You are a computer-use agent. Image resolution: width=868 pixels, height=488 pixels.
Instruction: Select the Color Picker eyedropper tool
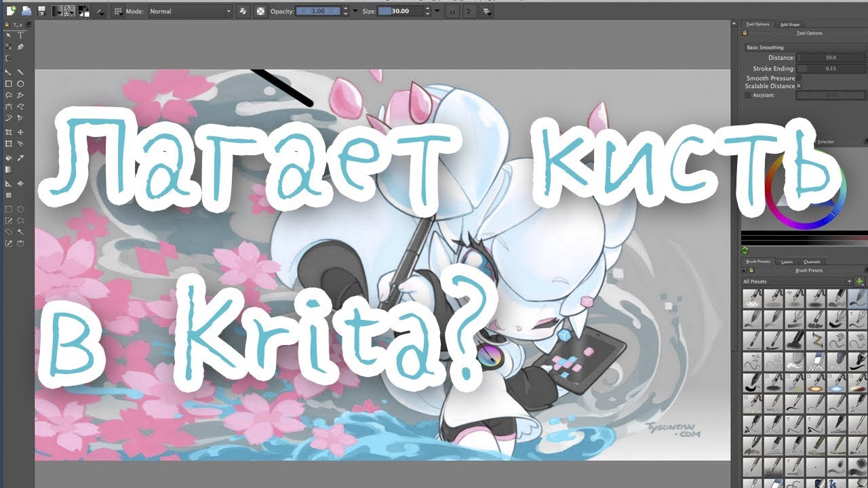21,158
